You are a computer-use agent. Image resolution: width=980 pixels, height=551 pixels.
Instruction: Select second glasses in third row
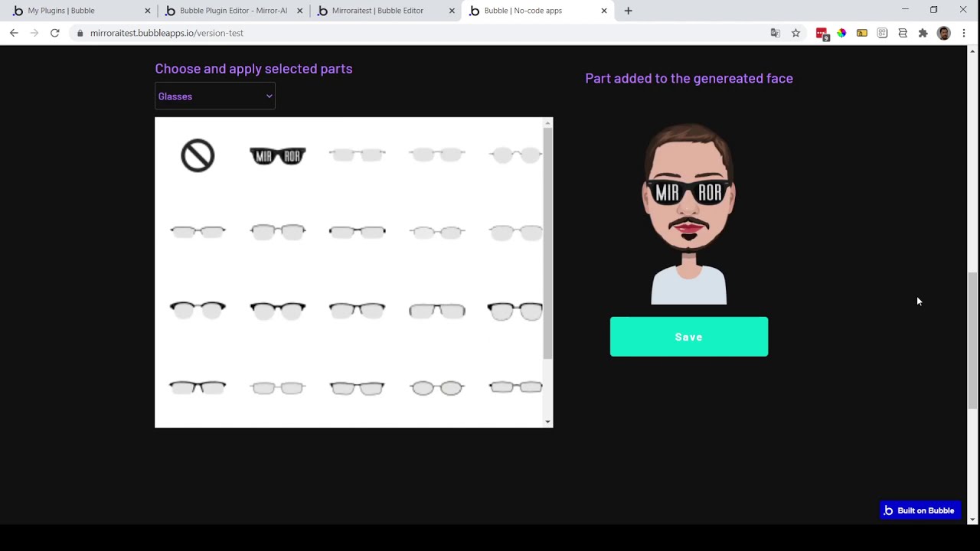(278, 310)
